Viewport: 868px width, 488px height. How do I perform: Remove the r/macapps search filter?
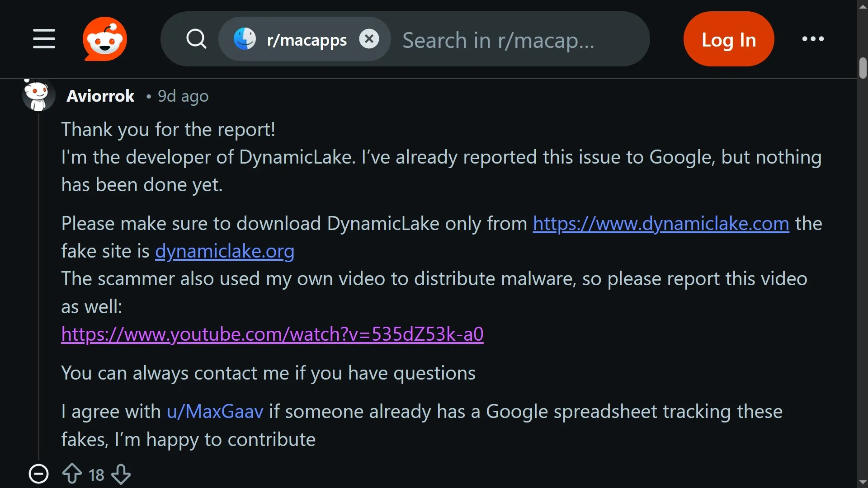[x=369, y=39]
